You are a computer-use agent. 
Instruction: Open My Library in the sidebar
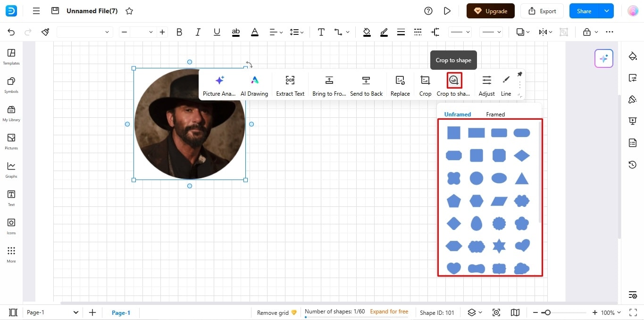pyautogui.click(x=11, y=113)
